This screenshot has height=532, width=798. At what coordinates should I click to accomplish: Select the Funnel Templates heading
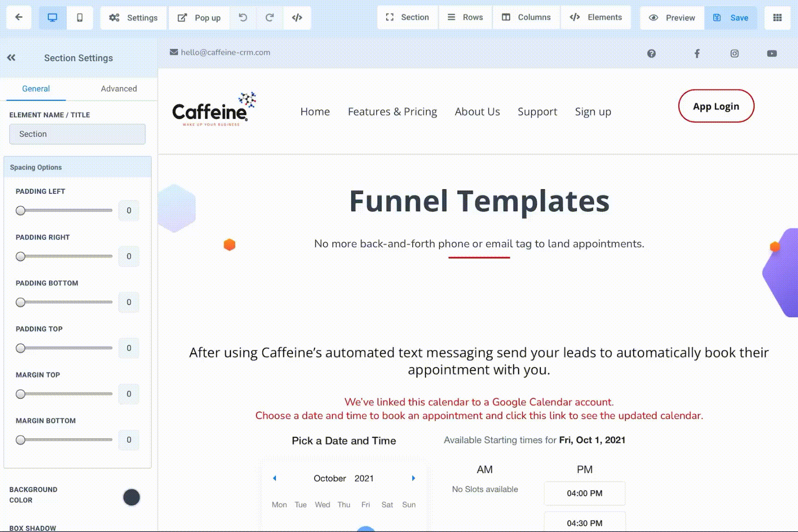click(479, 201)
